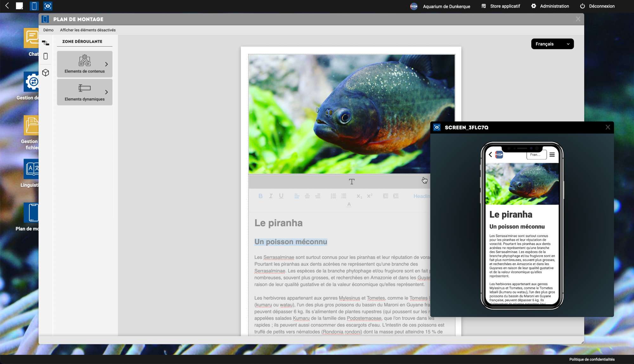Toggle bold formatting in text editor

point(260,196)
